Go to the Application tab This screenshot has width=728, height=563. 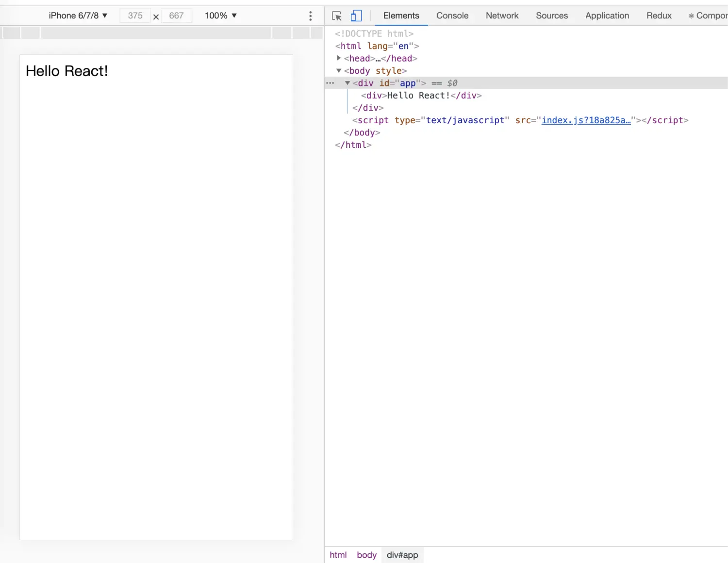607,16
